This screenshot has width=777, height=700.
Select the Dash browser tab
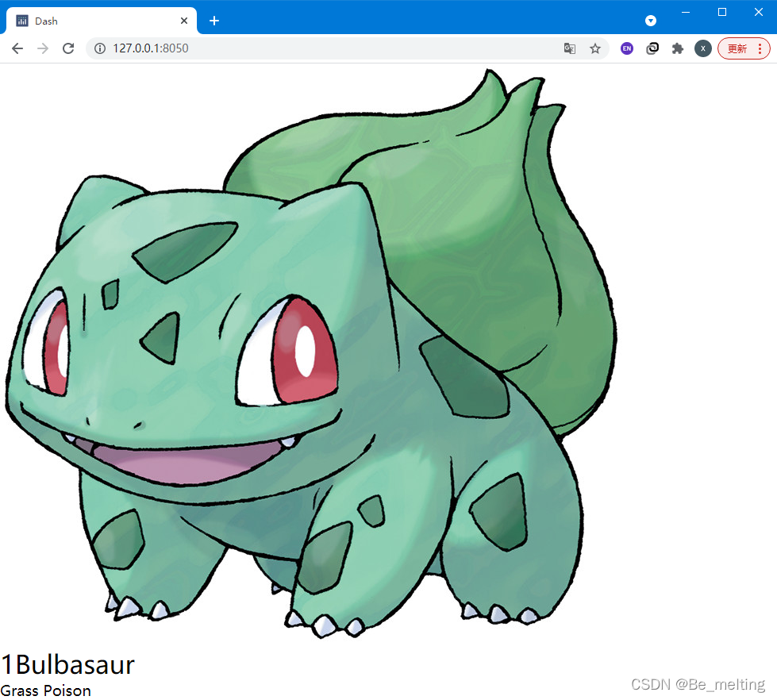point(102,21)
